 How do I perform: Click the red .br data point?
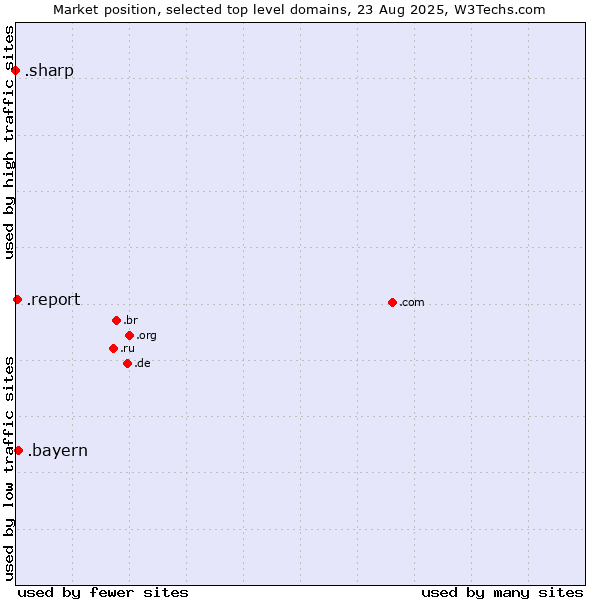coord(117,321)
